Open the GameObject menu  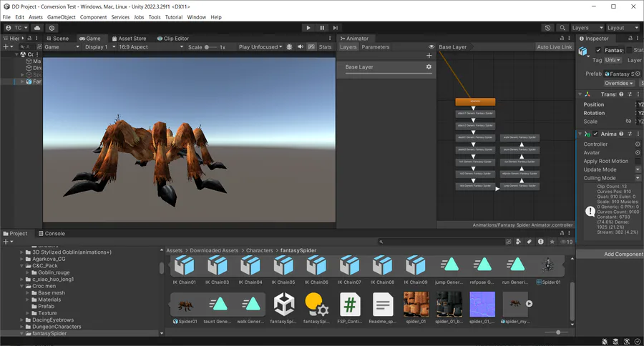pyautogui.click(x=62, y=17)
